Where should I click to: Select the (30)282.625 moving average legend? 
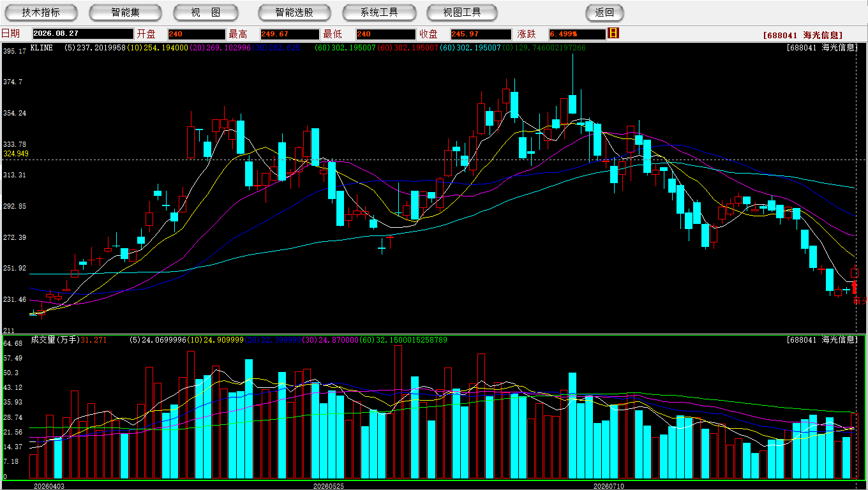275,48
